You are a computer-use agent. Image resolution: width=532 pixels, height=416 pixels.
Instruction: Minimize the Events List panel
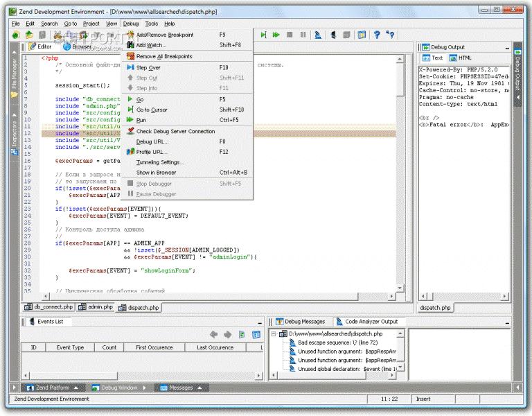tap(260, 322)
